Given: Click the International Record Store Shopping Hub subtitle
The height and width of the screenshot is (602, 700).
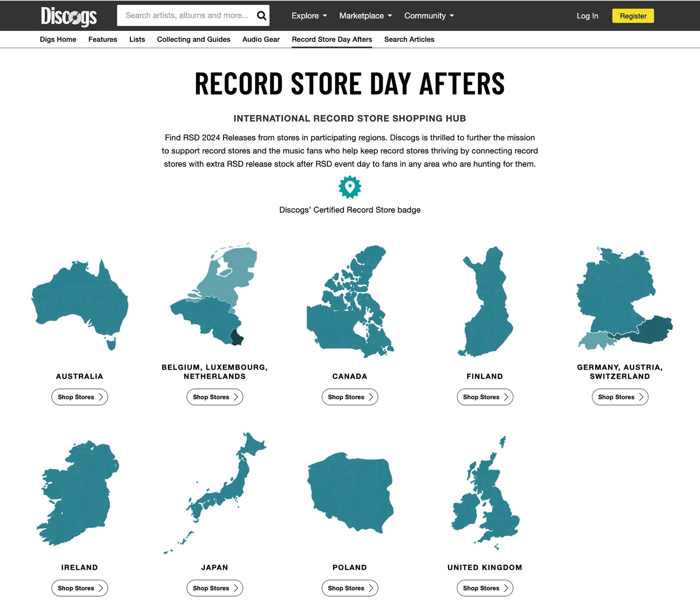Looking at the screenshot, I should point(350,119).
